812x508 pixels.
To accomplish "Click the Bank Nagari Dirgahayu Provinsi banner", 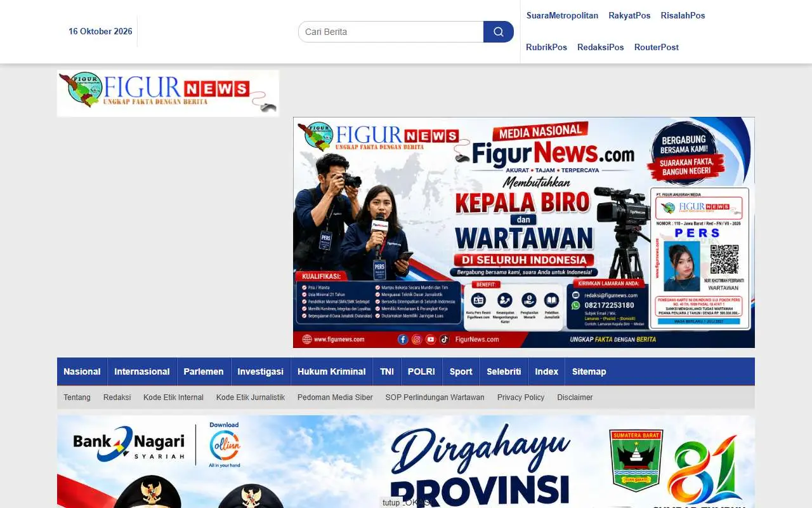I will [406, 462].
